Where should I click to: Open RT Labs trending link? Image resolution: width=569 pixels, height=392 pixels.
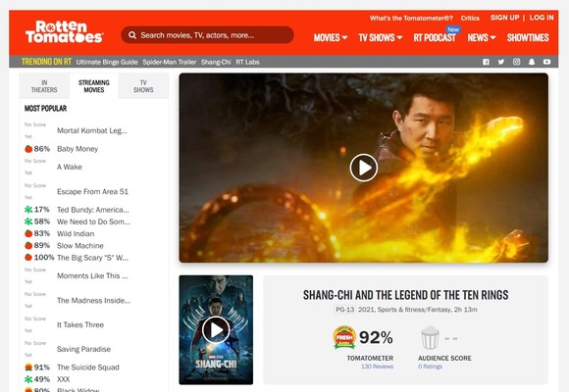(247, 62)
